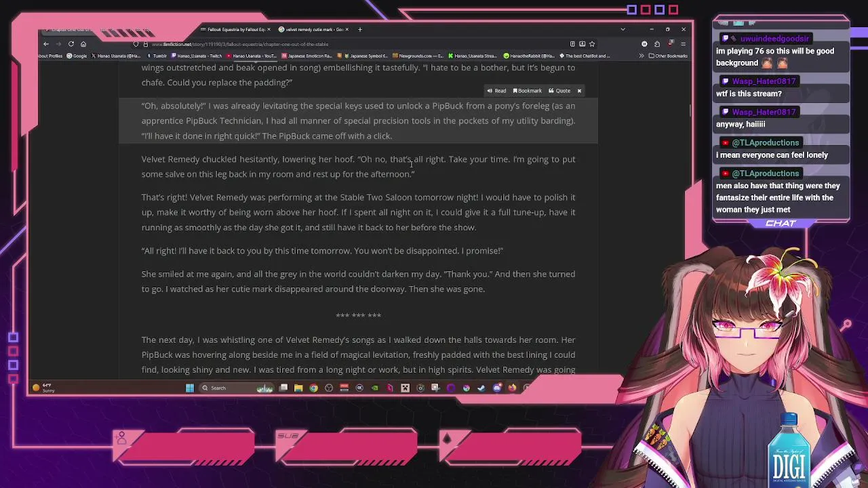Open a new browser tab

pos(360,29)
